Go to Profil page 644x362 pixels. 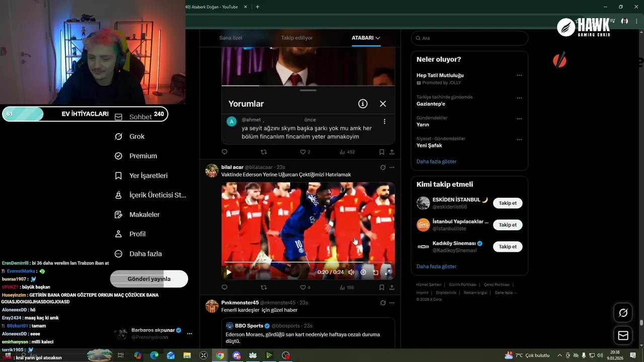point(130,234)
